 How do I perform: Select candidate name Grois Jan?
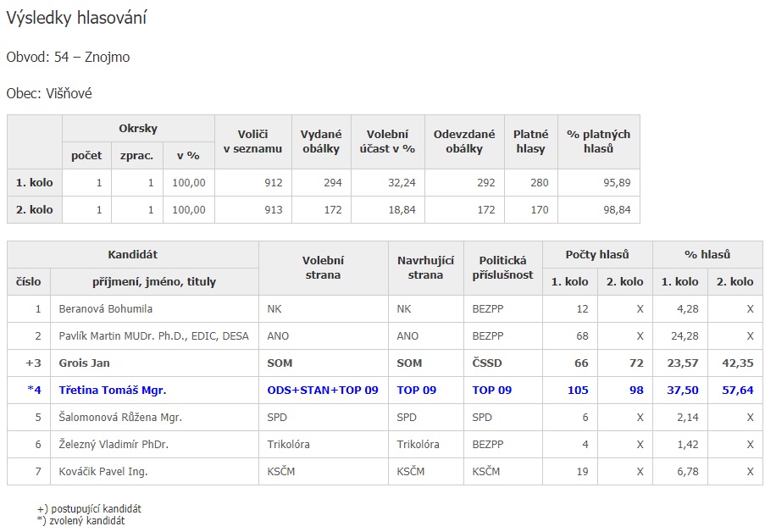click(x=84, y=363)
